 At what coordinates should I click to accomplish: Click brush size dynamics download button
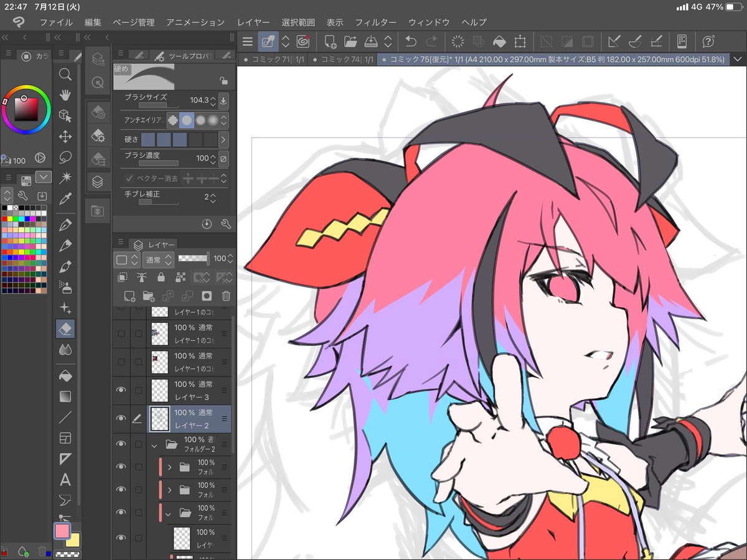tap(224, 100)
